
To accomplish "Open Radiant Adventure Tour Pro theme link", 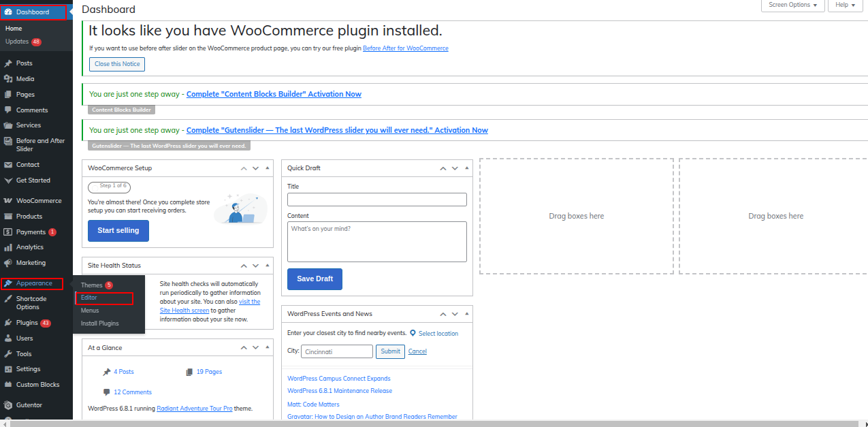I will [195, 409].
